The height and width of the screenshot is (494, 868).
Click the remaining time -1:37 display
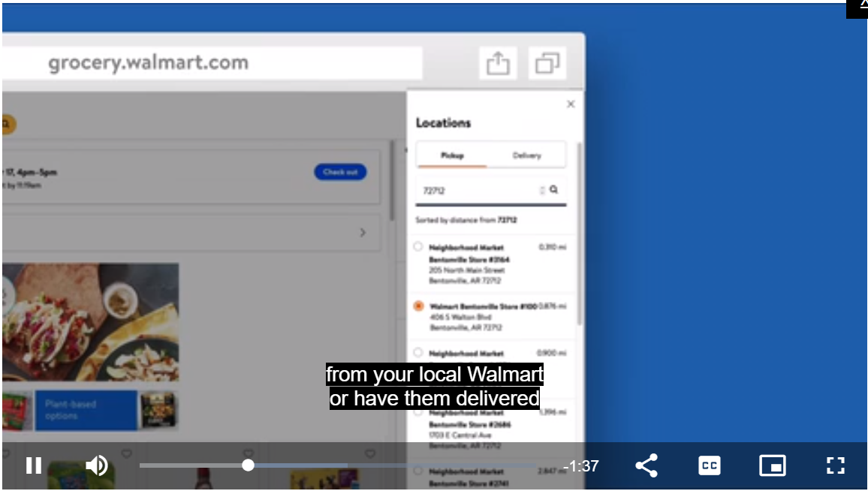point(580,466)
